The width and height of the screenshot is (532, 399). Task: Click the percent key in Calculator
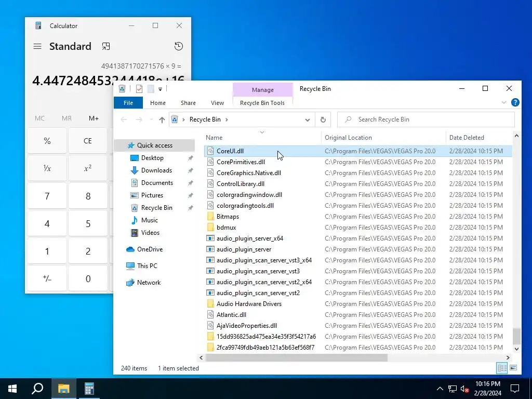point(47,141)
